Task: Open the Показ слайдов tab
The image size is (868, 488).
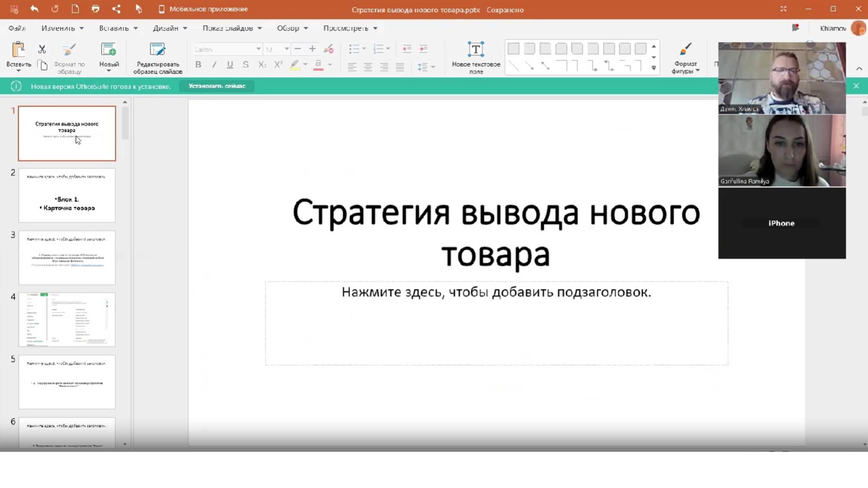Action: (x=232, y=28)
